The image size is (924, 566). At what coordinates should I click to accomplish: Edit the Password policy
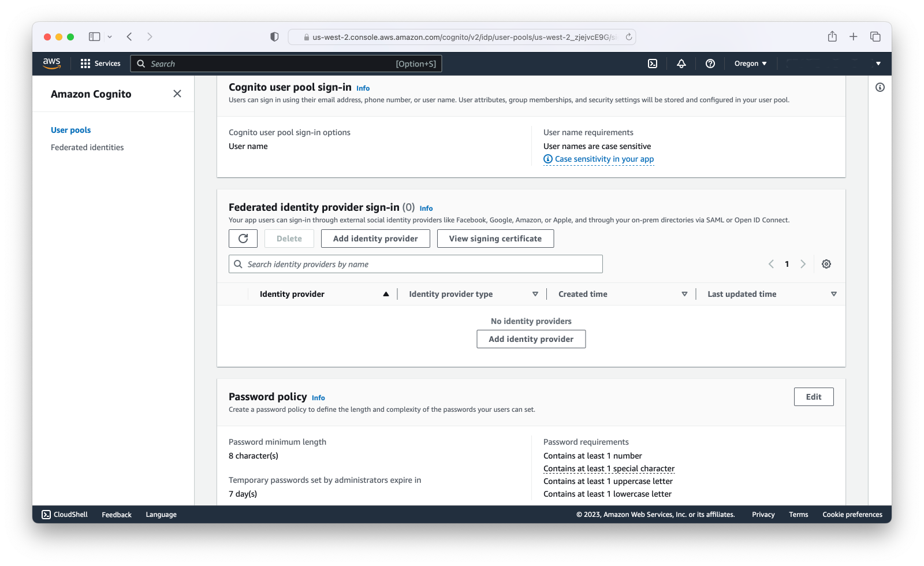tap(814, 397)
